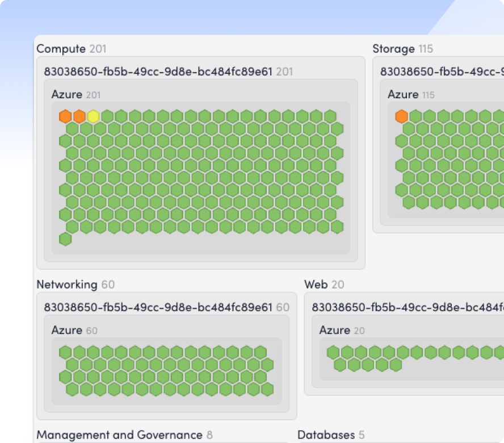
Task: Select the last hexagon in Networking's bottom row
Action: point(267,389)
